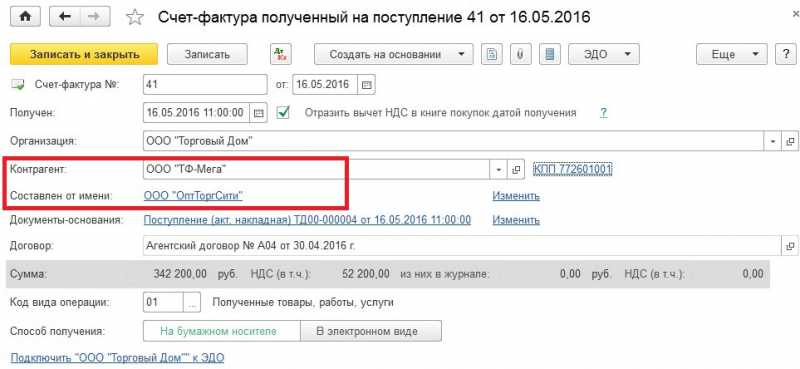The height and width of the screenshot is (369, 800).
Task: Expand the Контрагент dropdown arrow
Action: (x=498, y=169)
